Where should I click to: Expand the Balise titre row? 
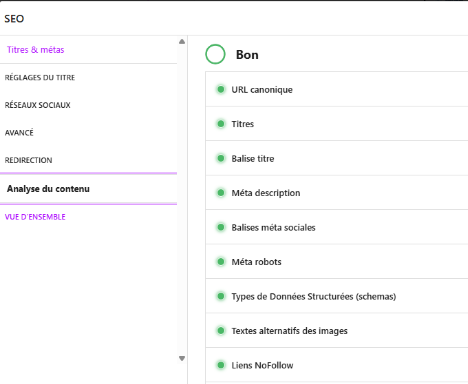pyautogui.click(x=337, y=158)
